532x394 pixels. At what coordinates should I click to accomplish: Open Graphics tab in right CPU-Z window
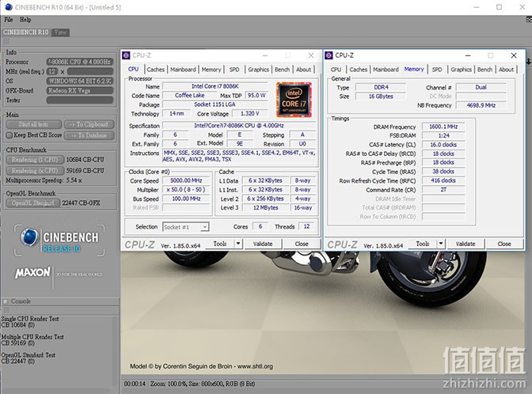[461, 70]
